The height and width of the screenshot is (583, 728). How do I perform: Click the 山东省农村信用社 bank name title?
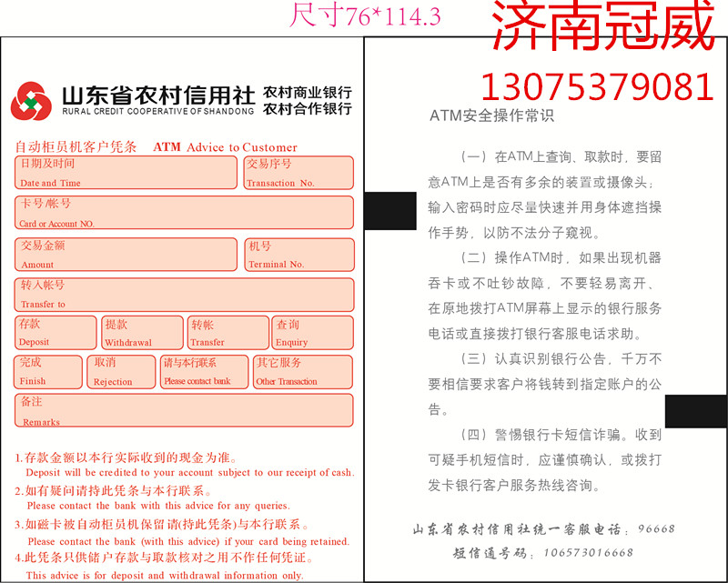point(158,95)
